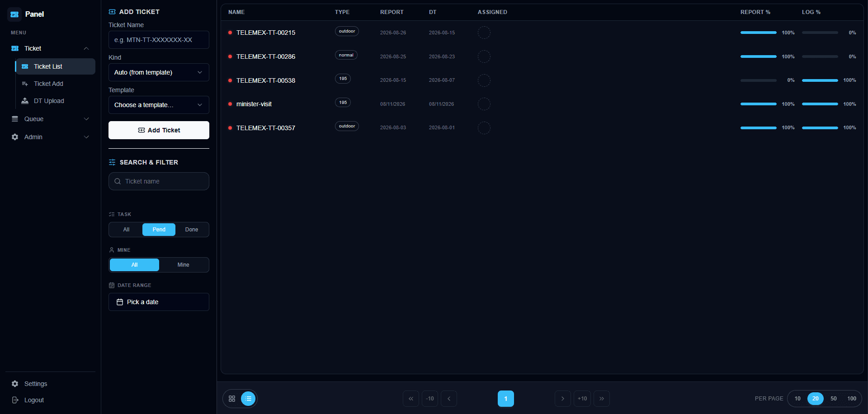This screenshot has height=414, width=868.
Task: Expand the Queue menu chevron
Action: coord(86,119)
